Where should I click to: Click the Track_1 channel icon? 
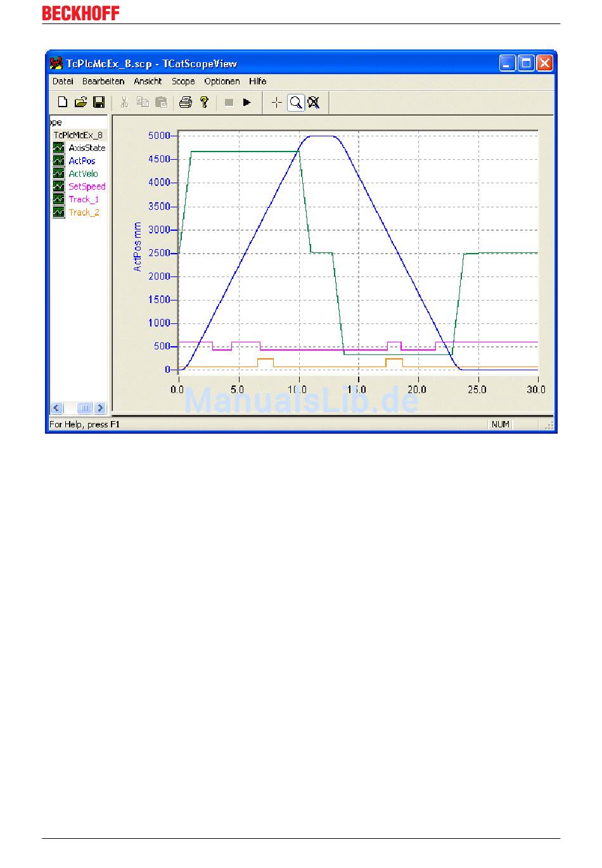tap(58, 199)
